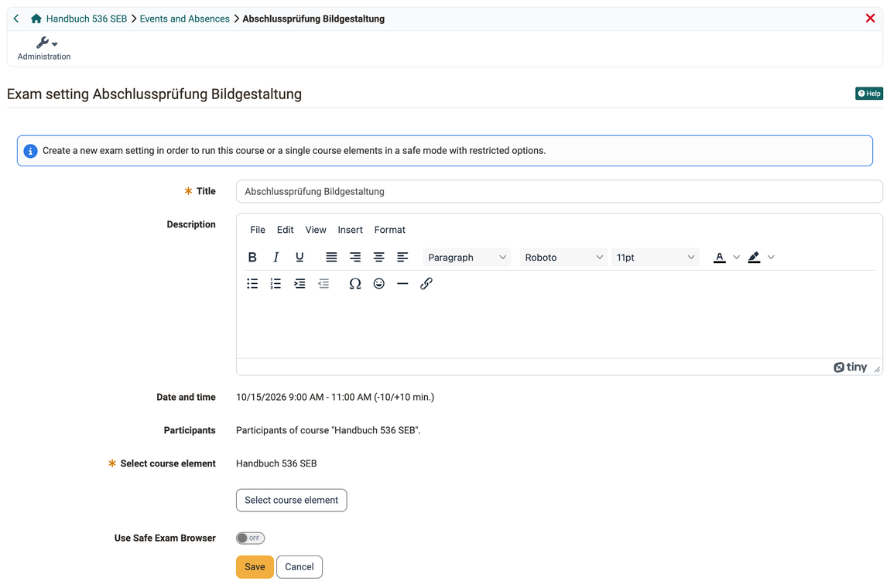890x588 pixels.
Task: Insert a numbered list
Action: click(276, 284)
